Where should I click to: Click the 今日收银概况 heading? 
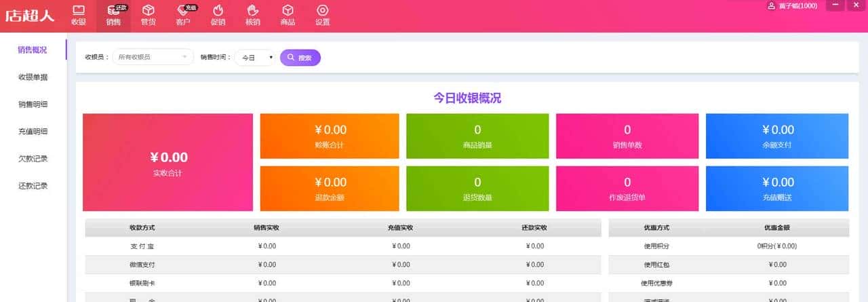tap(467, 98)
